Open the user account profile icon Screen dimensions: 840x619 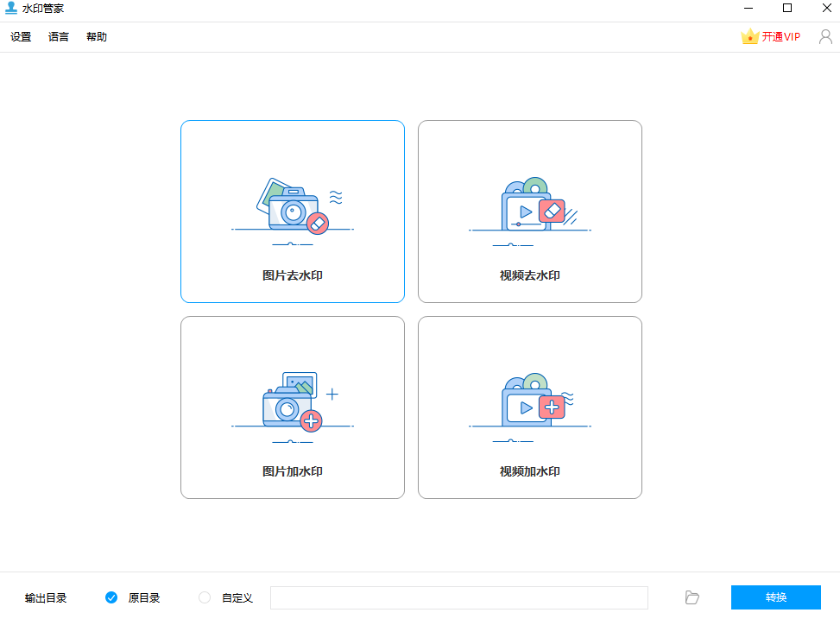825,36
